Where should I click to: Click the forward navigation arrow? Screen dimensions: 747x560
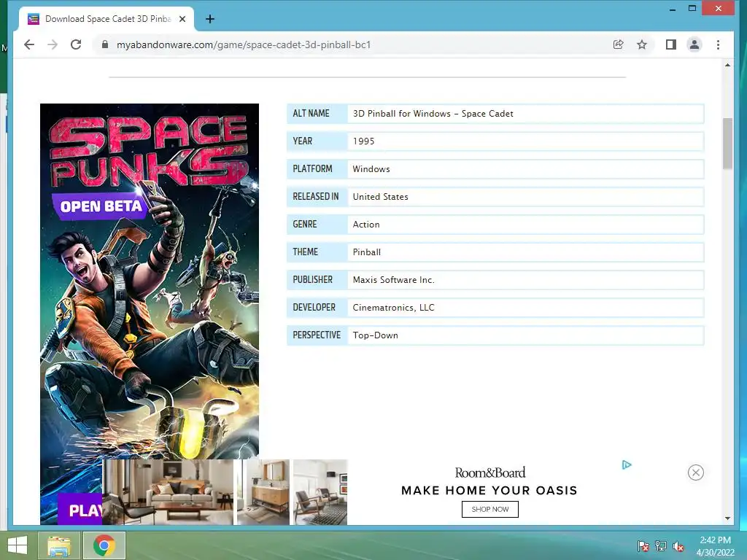coord(53,44)
